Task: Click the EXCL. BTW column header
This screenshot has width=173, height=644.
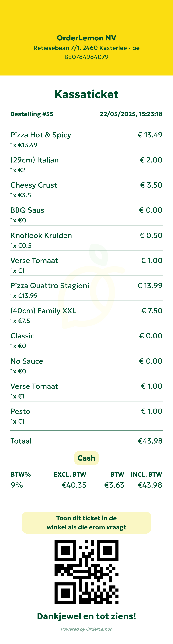Action: pos(70,475)
